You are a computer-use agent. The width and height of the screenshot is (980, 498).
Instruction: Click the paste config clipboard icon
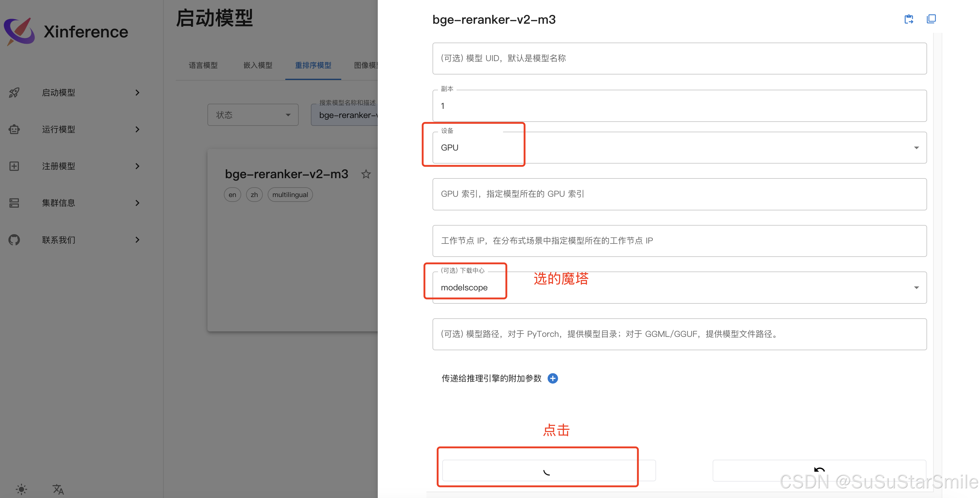point(909,19)
